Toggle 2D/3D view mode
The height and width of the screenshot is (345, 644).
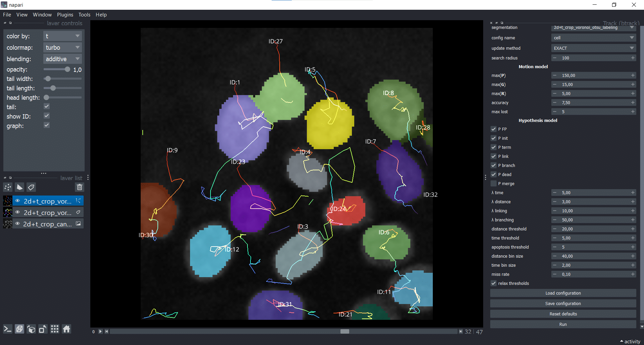pos(19,329)
